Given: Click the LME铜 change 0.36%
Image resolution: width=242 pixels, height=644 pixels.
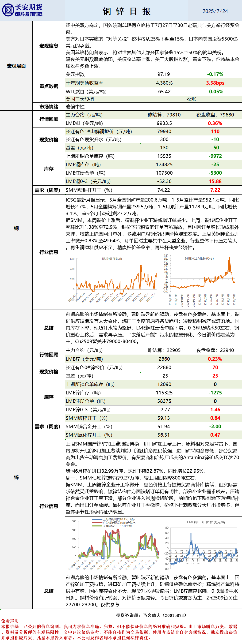Looking at the screenshot, I should 215,123.
